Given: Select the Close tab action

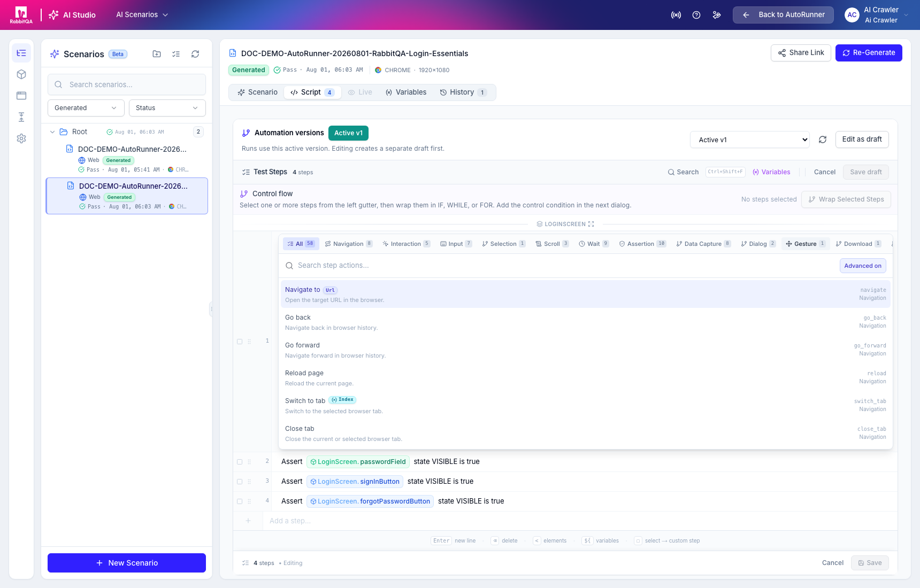Looking at the screenshot, I should click(585, 433).
